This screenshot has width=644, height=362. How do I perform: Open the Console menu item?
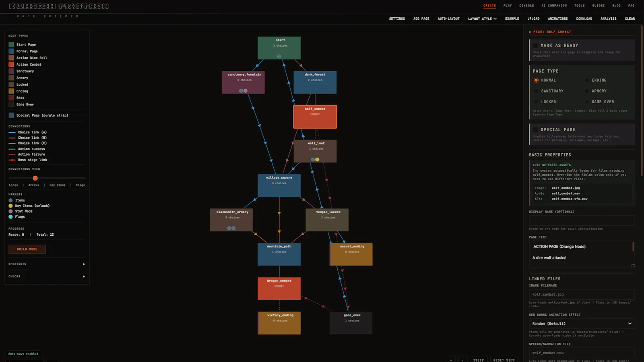point(526,6)
